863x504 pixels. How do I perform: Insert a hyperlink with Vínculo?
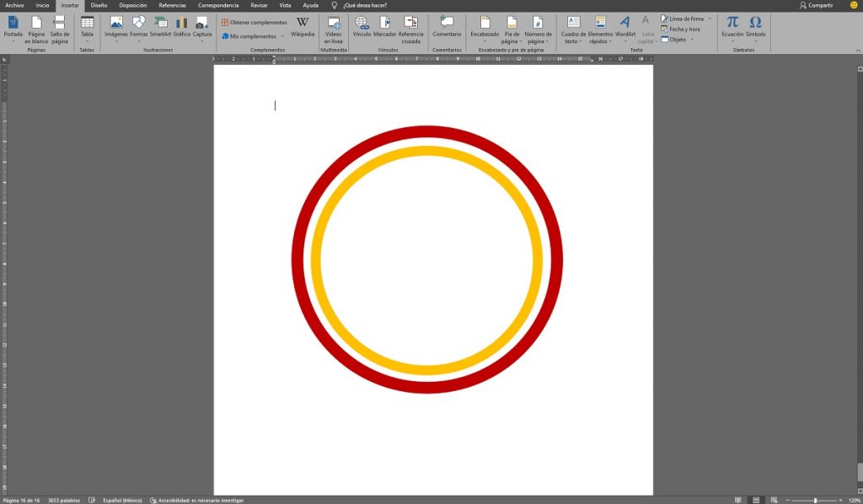coord(362,28)
